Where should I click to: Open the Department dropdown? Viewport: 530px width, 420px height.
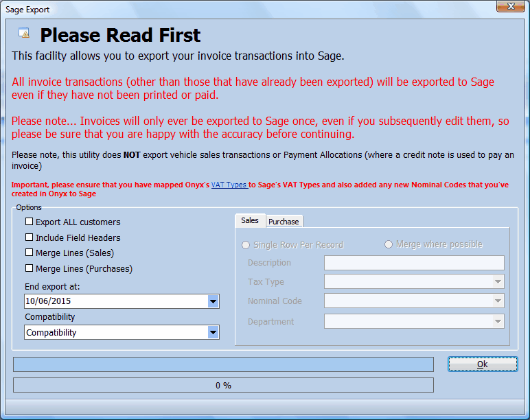[498, 321]
